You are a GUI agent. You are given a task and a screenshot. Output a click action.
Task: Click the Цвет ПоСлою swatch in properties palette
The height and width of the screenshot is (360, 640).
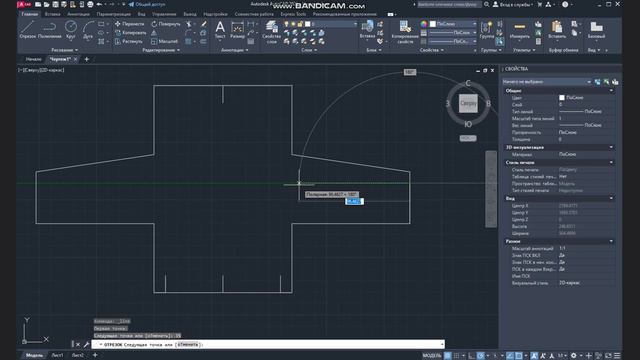pos(562,98)
